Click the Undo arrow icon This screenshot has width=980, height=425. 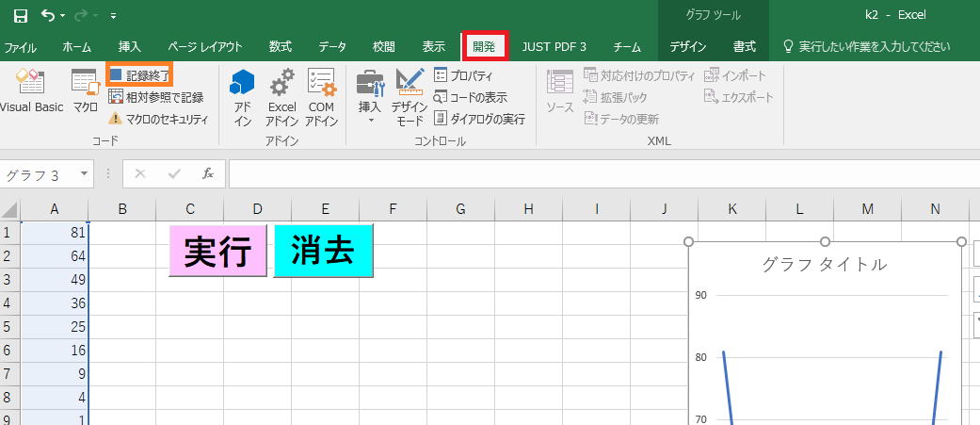[x=48, y=16]
